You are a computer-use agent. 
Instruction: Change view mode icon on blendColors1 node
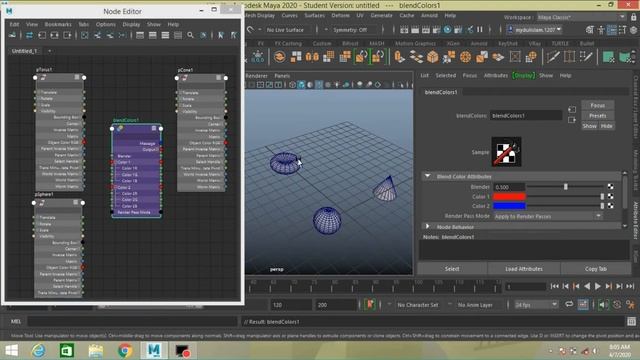pyautogui.click(x=154, y=128)
